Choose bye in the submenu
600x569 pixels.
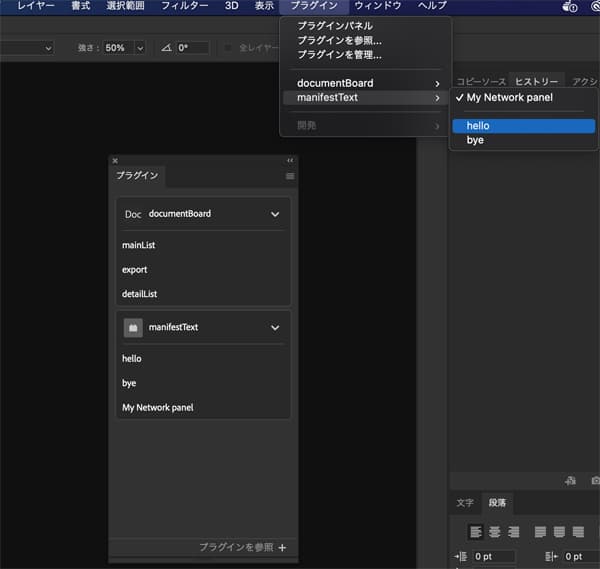(475, 141)
